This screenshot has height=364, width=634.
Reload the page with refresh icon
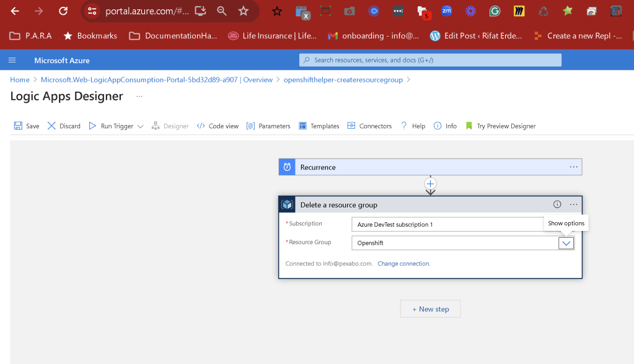point(63,11)
